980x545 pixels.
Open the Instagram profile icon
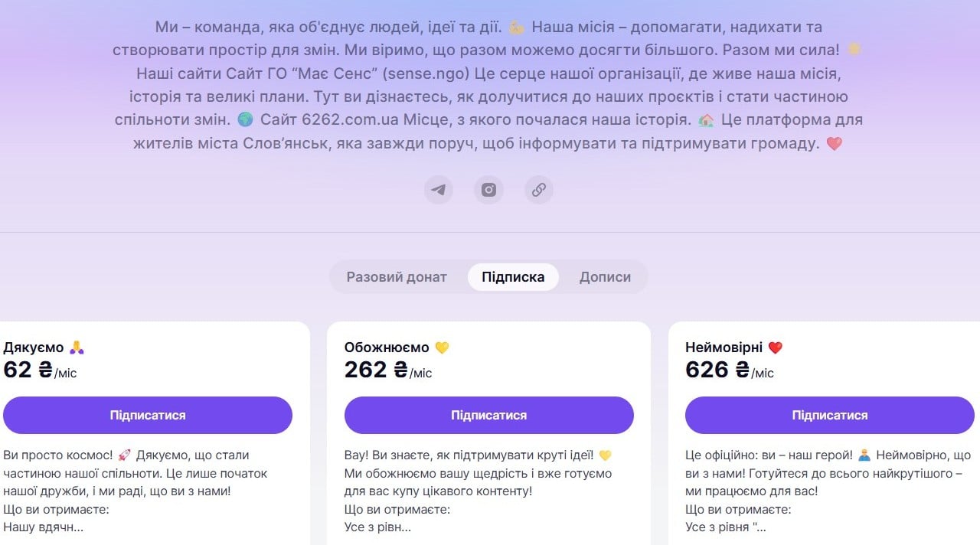[x=488, y=190]
